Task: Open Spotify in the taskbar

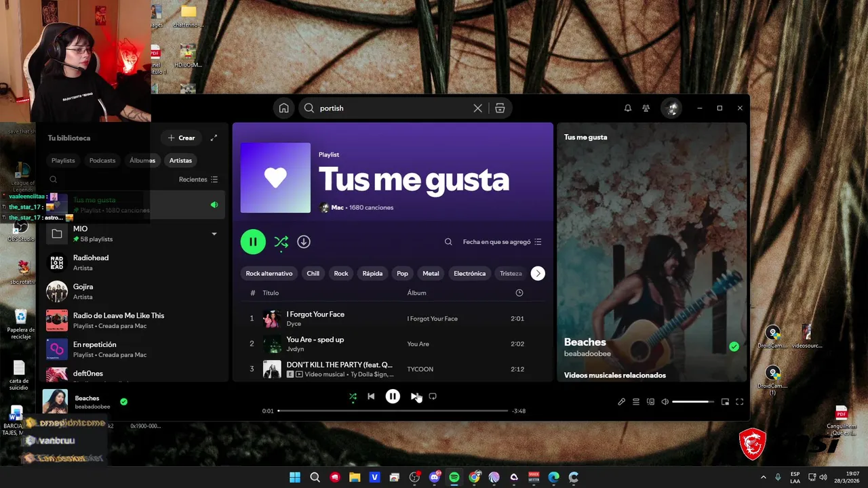Action: pos(454,477)
